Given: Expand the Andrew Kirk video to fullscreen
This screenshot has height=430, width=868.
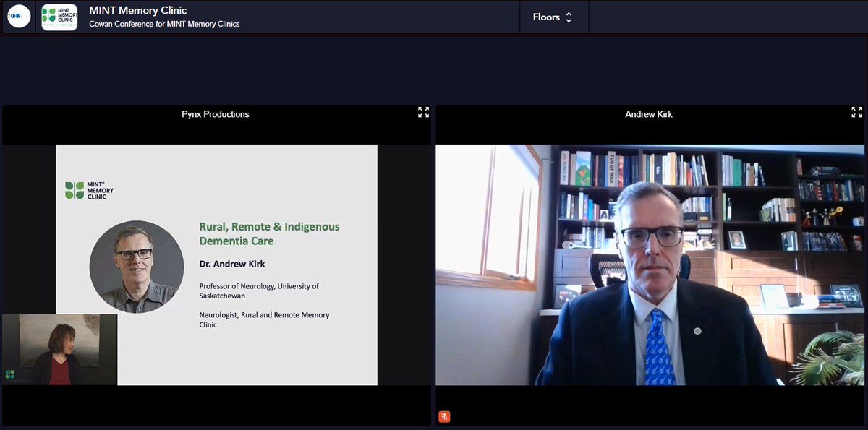Looking at the screenshot, I should 856,112.
